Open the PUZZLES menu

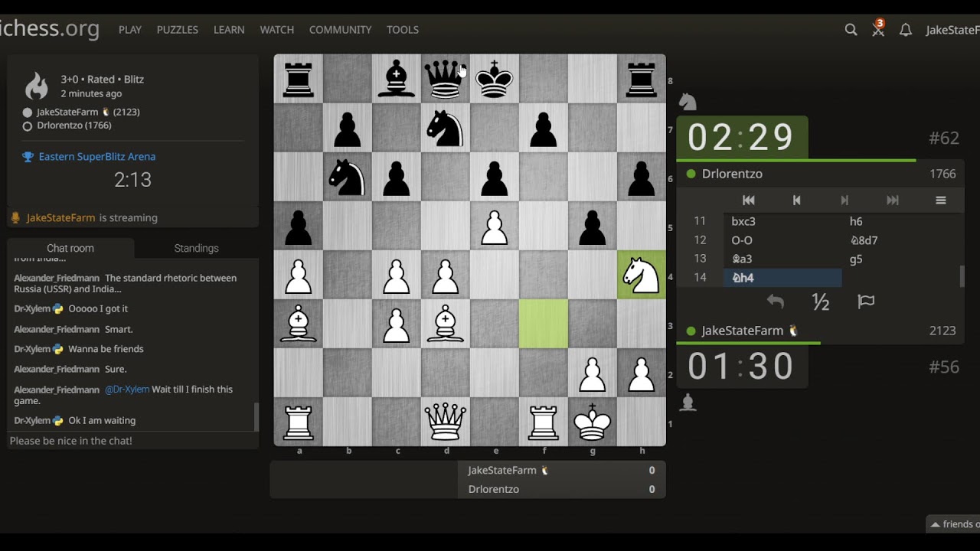178,30
